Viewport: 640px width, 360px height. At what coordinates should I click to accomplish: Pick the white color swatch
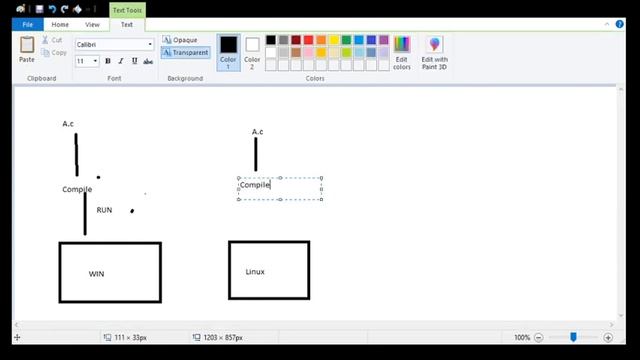[x=271, y=52]
